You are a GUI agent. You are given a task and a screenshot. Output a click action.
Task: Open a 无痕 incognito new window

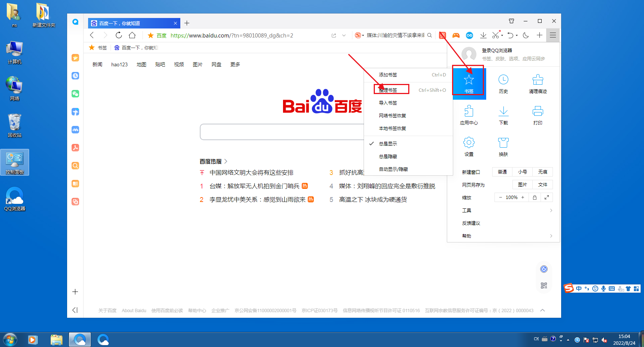click(x=542, y=172)
